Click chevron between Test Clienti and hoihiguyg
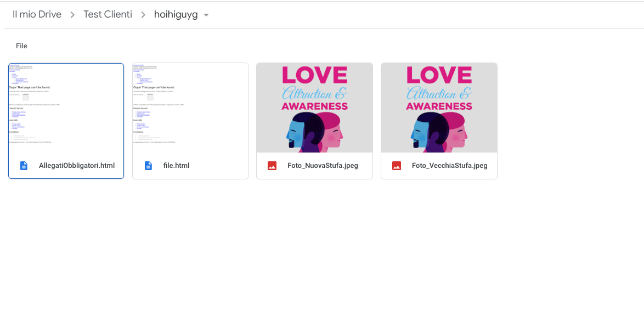The width and height of the screenshot is (644, 327). point(143,15)
